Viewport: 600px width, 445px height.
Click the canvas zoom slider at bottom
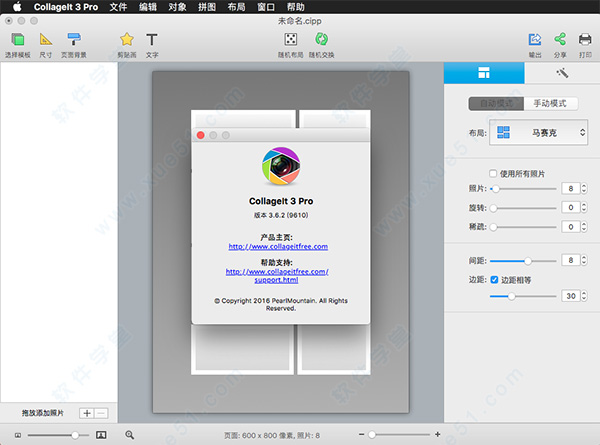tap(399, 435)
